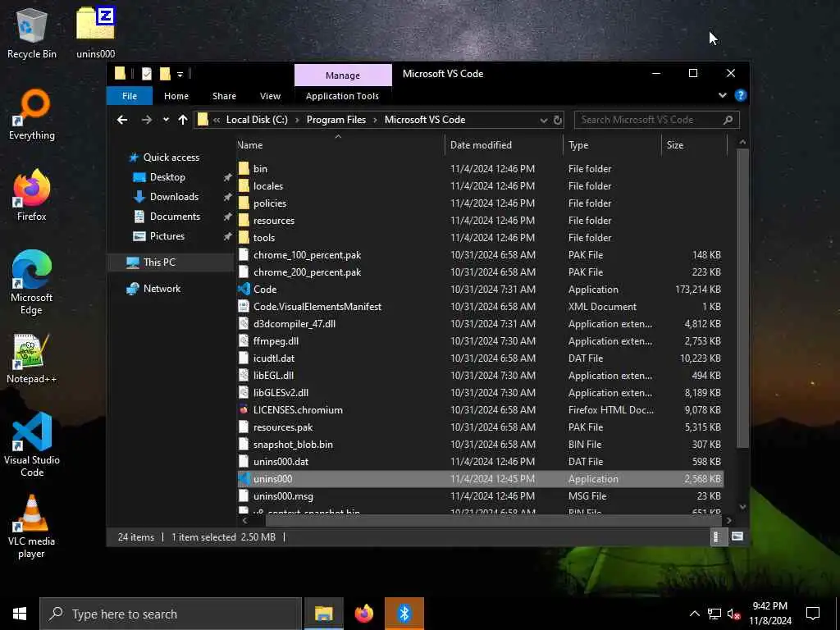Sort files by Date modified column
This screenshot has height=630, width=840.
(504, 145)
